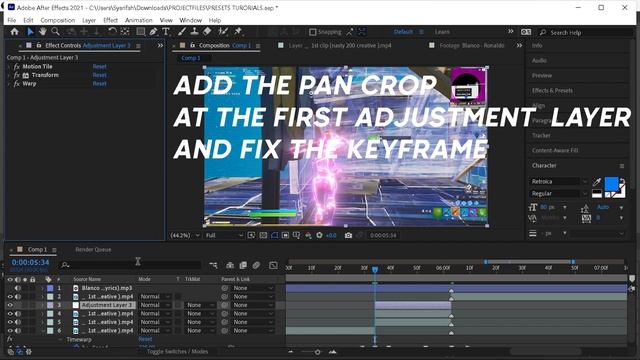Toggle visibility eye of layer 5
640x360 pixels.
point(10,322)
